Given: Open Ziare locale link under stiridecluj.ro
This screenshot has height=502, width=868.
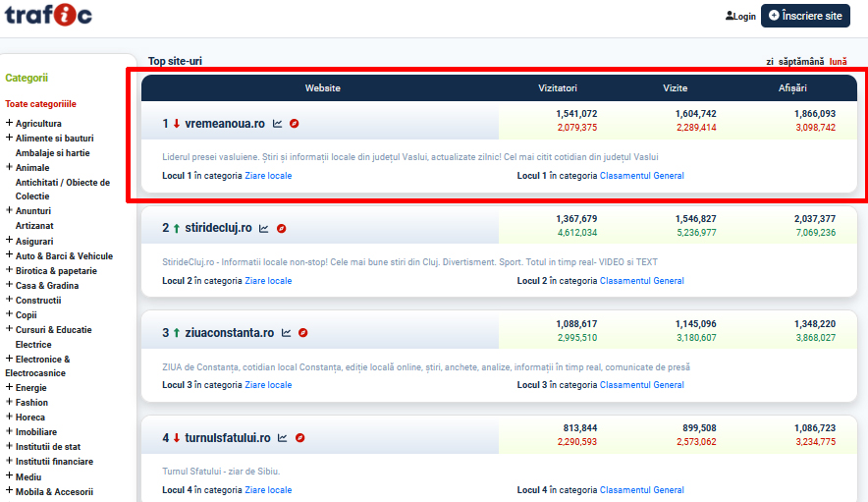Looking at the screenshot, I should [268, 281].
